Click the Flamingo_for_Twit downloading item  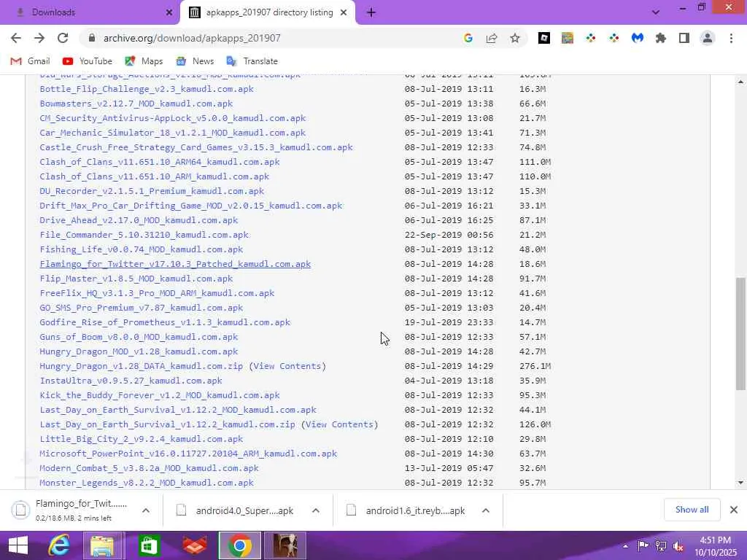(71, 510)
